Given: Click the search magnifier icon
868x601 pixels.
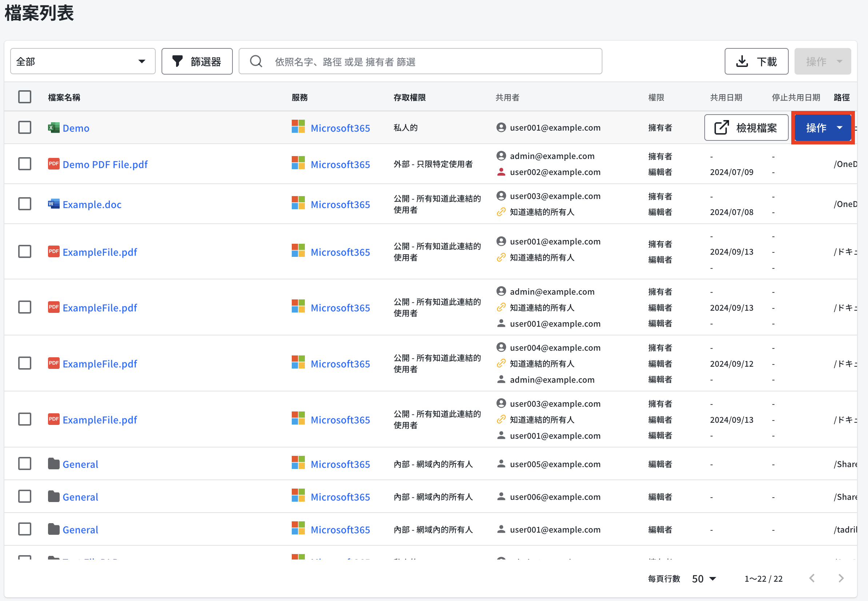Looking at the screenshot, I should click(256, 61).
